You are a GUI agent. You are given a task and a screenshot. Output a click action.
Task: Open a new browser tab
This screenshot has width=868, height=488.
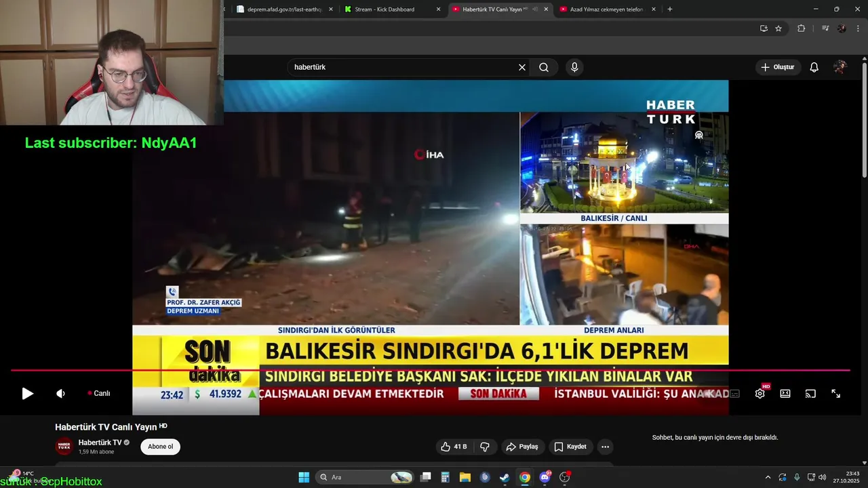click(x=670, y=9)
